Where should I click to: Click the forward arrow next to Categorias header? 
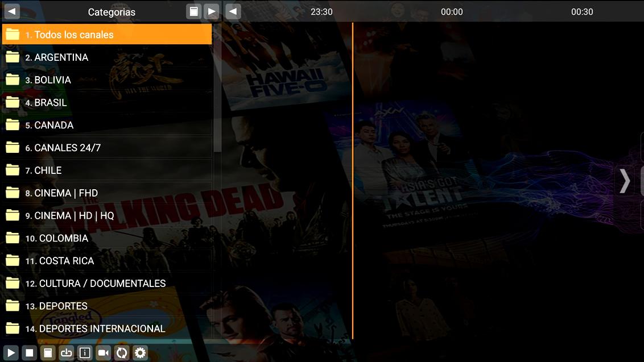pyautogui.click(x=212, y=11)
